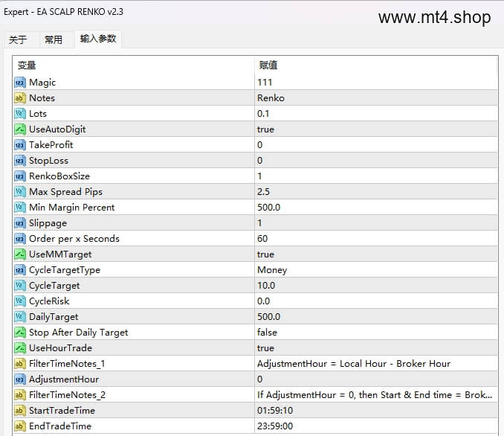Click the boolean icon beside UseAutoDigit

pos(19,129)
